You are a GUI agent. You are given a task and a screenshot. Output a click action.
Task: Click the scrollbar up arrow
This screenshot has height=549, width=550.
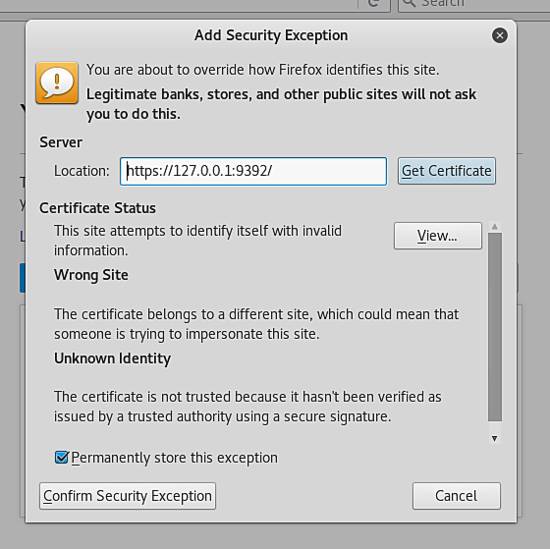pos(495,227)
